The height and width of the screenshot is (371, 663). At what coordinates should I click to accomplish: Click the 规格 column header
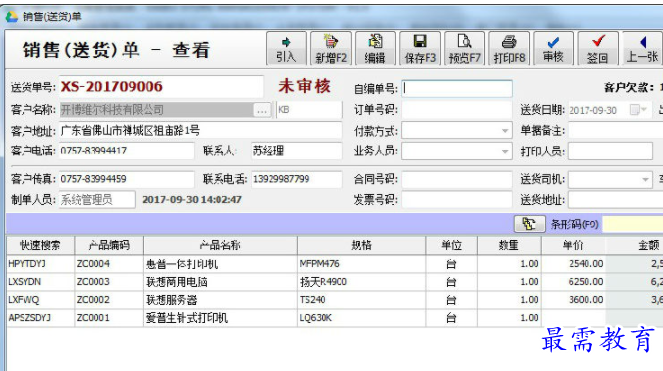tap(362, 245)
